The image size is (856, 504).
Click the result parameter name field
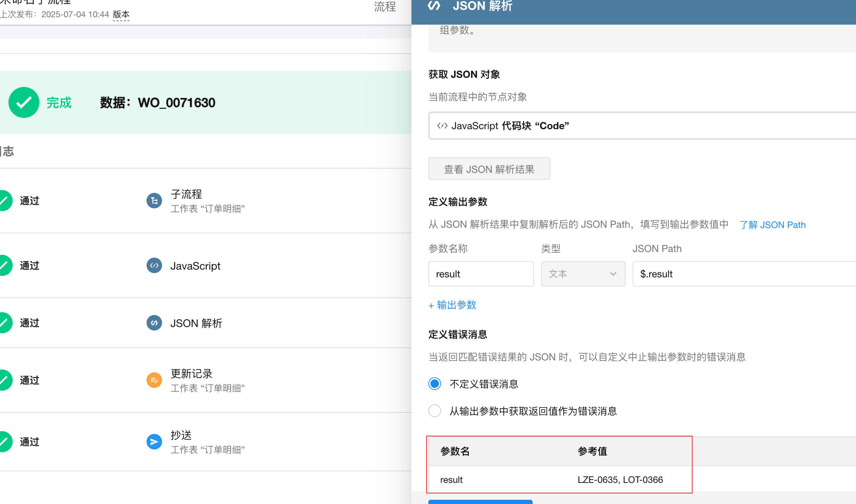(480, 274)
